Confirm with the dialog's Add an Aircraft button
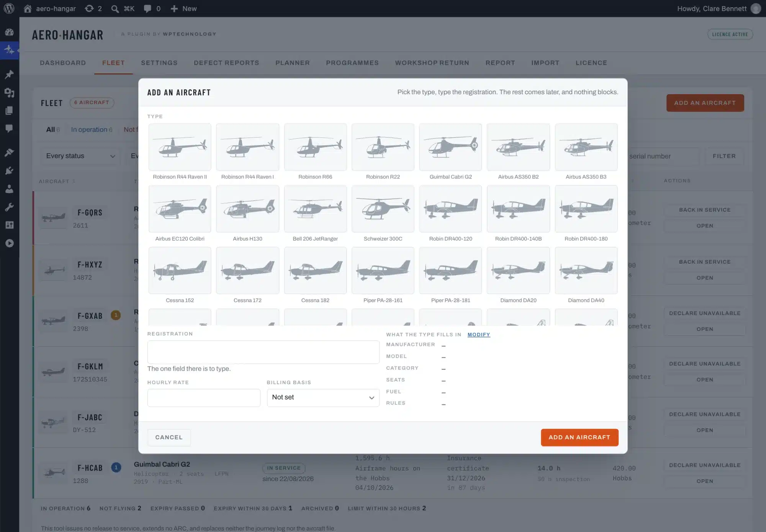766x532 pixels. [x=579, y=437]
